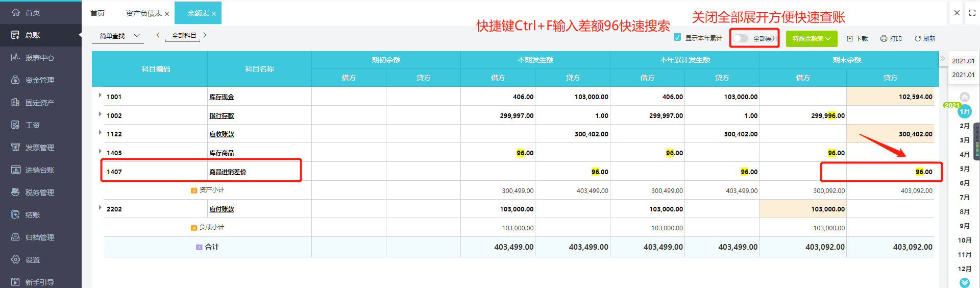Open the 应付账款 account link

222,209
